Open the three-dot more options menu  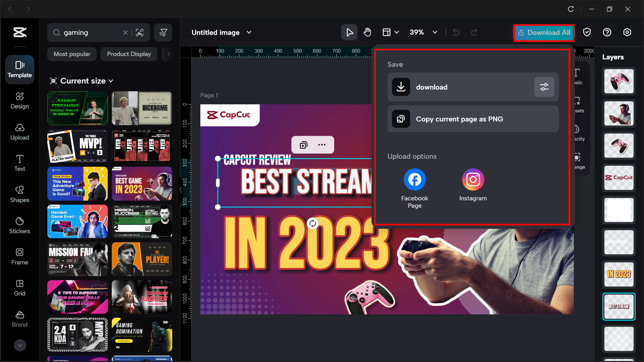point(321,145)
